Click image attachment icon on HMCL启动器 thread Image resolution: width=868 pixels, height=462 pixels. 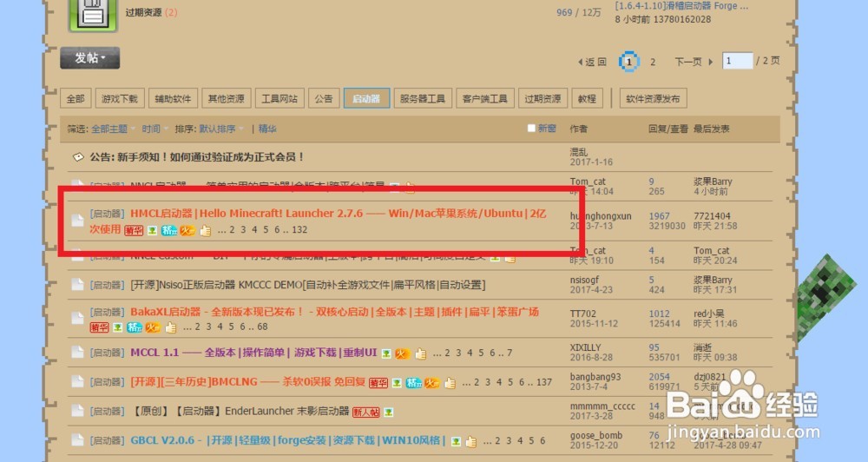152,230
